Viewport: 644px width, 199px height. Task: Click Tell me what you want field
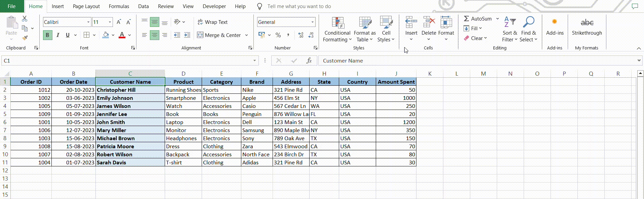[x=299, y=6]
